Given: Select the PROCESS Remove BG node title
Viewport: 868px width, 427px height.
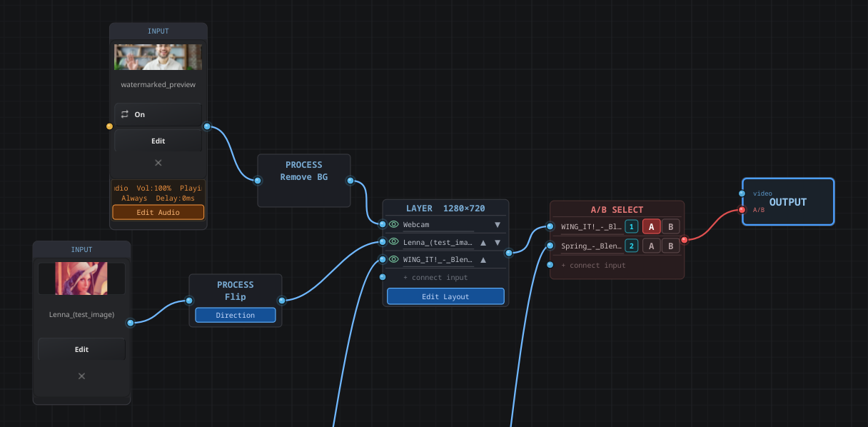Looking at the screenshot, I should click(x=304, y=171).
